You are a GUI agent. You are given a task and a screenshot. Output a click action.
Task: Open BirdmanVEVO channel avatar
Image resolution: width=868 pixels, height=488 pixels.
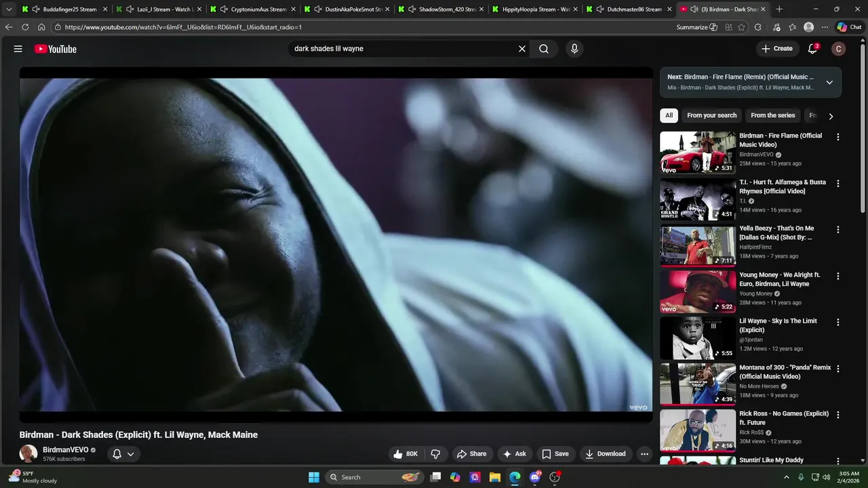tap(28, 453)
